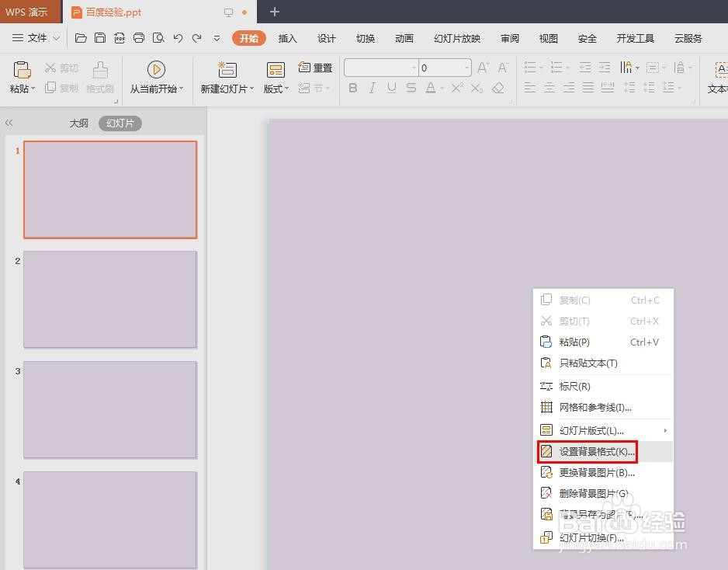This screenshot has height=570, width=728.
Task: Redo the last undone action
Action: [x=197, y=38]
